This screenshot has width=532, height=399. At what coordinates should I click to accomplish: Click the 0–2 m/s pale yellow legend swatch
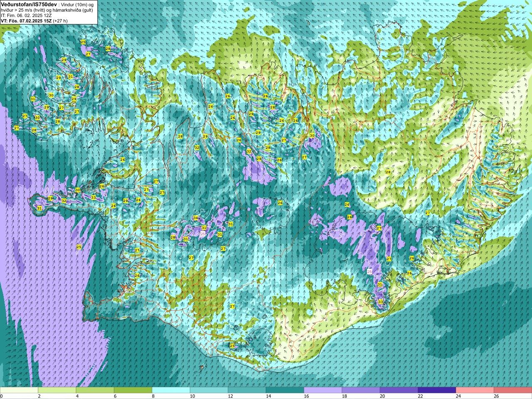19,390
